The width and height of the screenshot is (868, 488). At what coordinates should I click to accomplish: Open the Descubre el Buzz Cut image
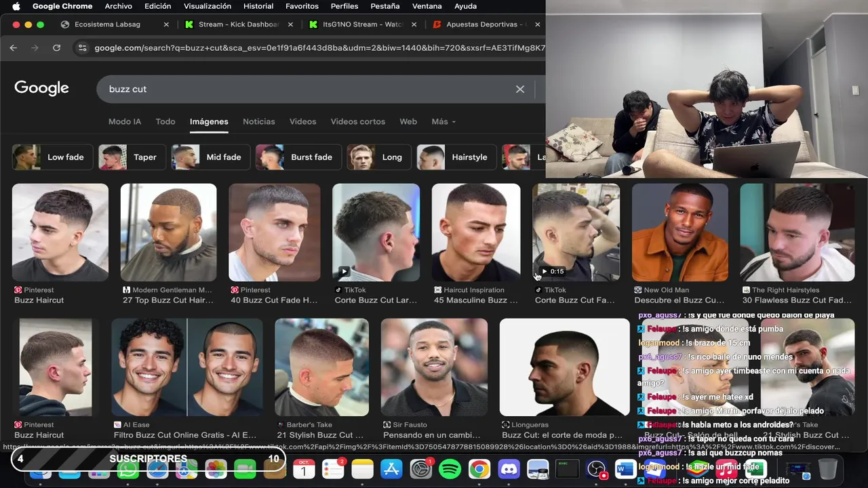click(x=680, y=232)
